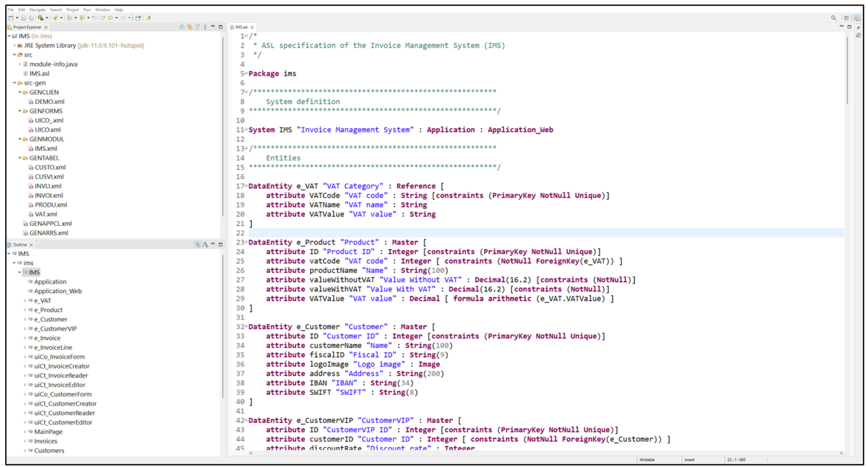
Task: Collapse the GENTABEL folder
Action: (20, 158)
